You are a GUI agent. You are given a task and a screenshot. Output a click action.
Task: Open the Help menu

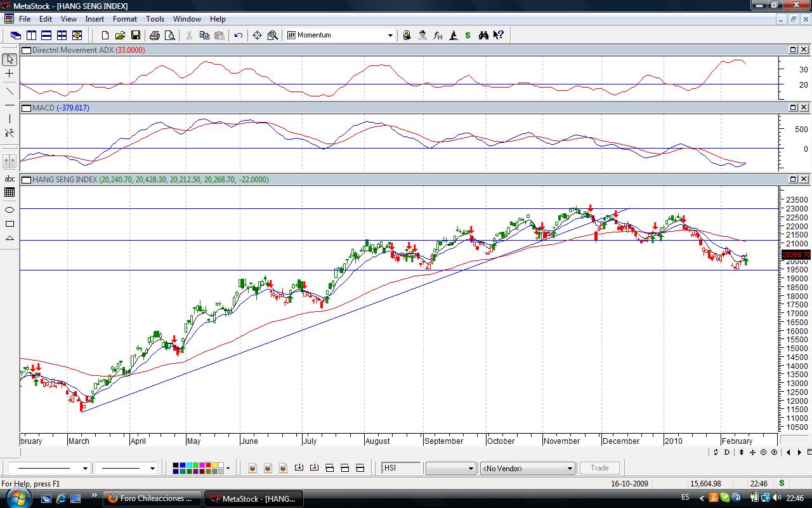click(x=218, y=19)
